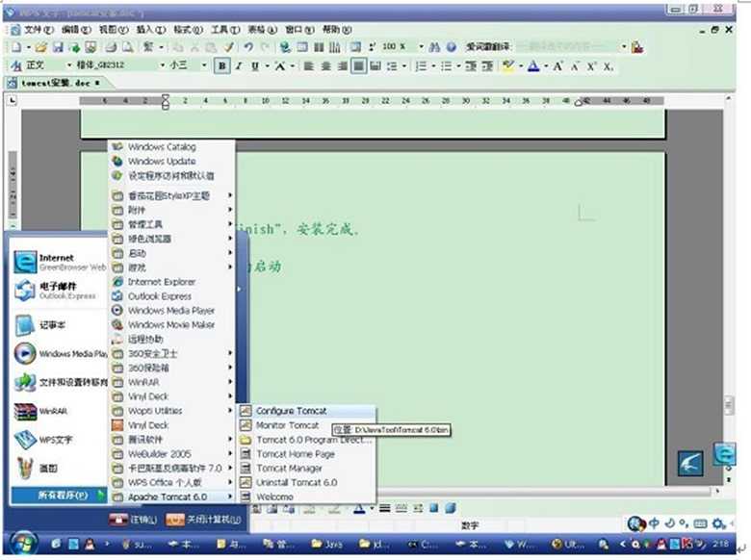
Task: Click Windows Update in programs list
Action: 172,162
